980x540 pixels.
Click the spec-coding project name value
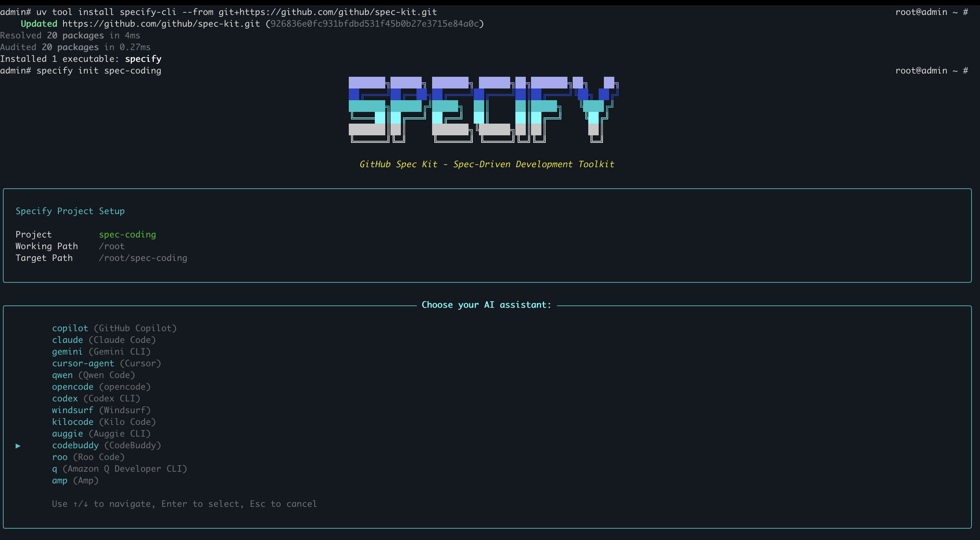point(127,235)
